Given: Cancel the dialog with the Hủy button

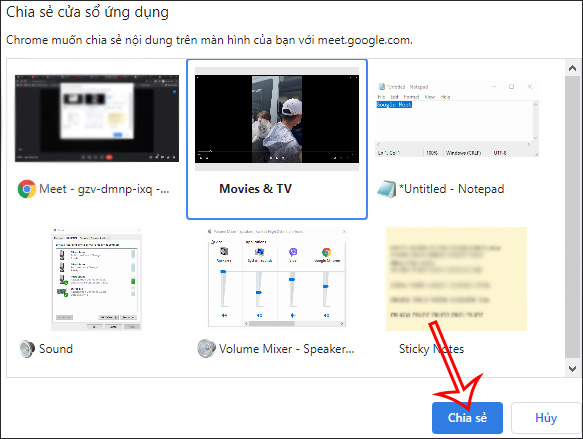Looking at the screenshot, I should tap(546, 418).
